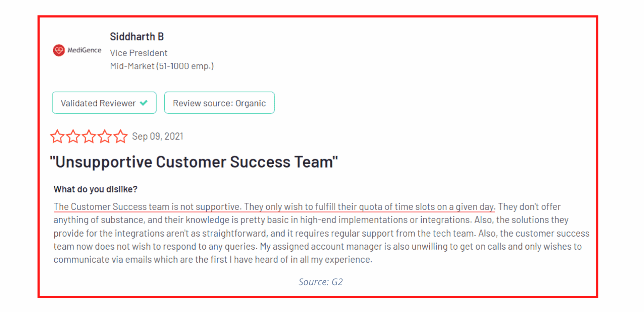Screen dimensions: 644x312
Task: Click the second rating star
Action: click(x=73, y=136)
